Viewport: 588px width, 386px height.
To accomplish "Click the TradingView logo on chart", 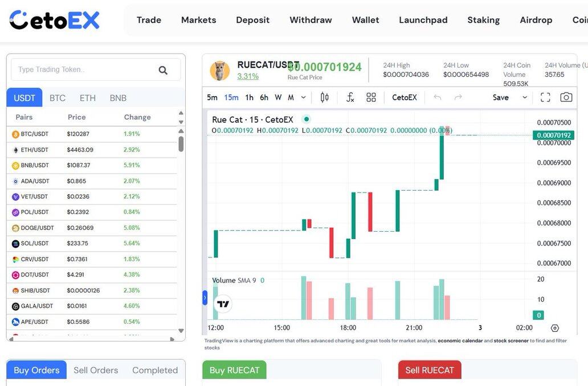I will coord(223,304).
